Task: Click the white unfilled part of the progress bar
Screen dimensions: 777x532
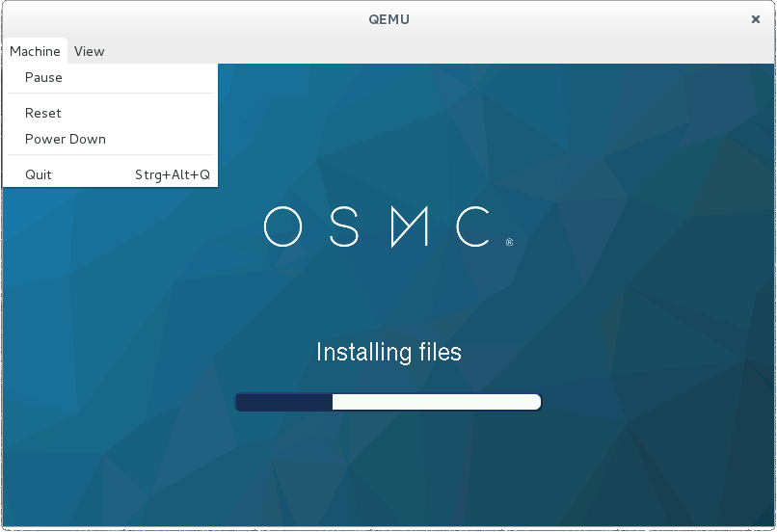Action: point(434,402)
